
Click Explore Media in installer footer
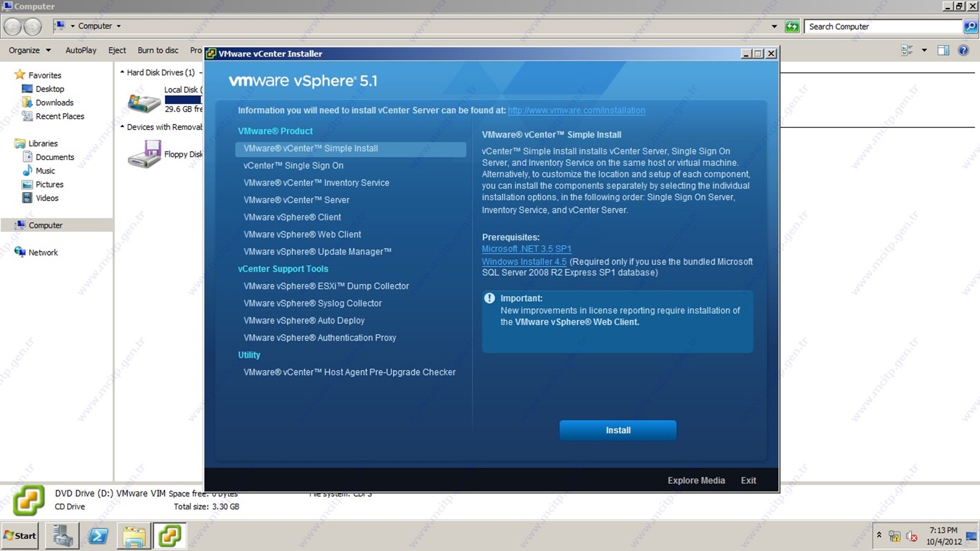[696, 481]
